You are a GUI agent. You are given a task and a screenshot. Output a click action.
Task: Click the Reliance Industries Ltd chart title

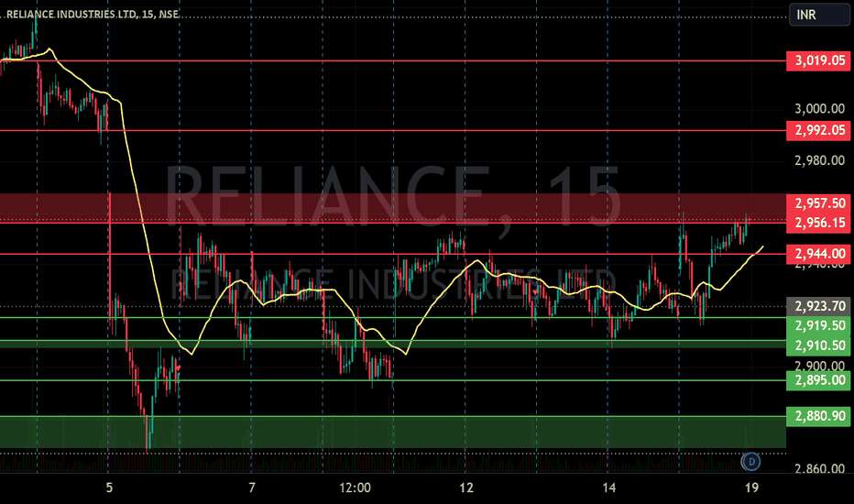(93, 14)
